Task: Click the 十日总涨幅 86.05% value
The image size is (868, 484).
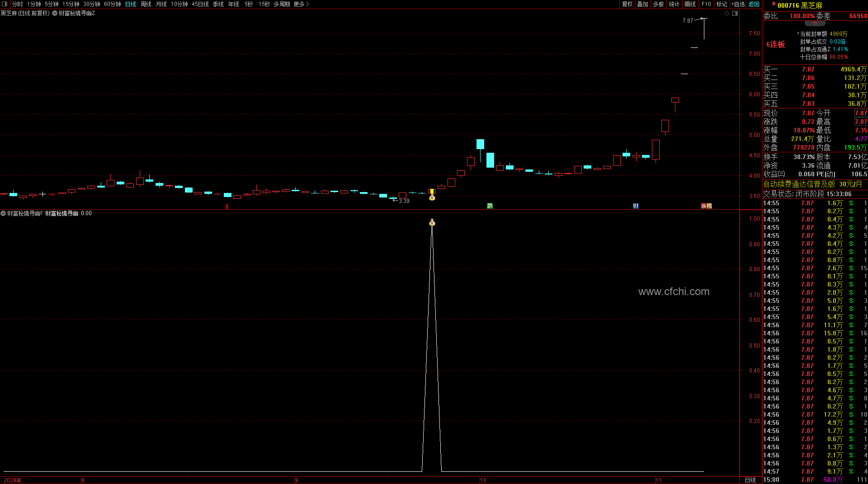Action: [x=839, y=57]
